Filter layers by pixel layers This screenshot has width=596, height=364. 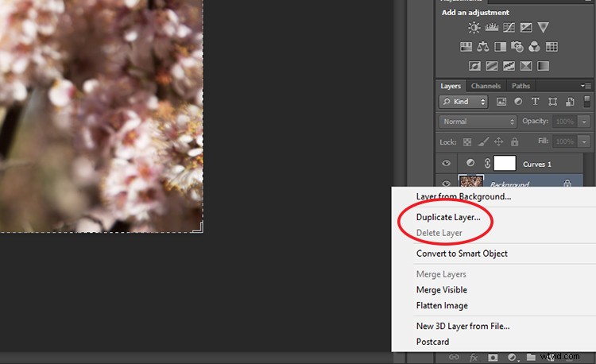501,102
